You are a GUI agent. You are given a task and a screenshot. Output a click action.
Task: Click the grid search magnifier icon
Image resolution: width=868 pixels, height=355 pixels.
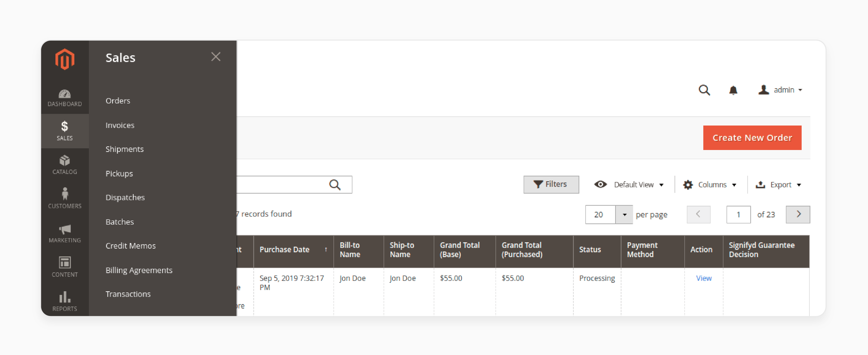tap(335, 184)
